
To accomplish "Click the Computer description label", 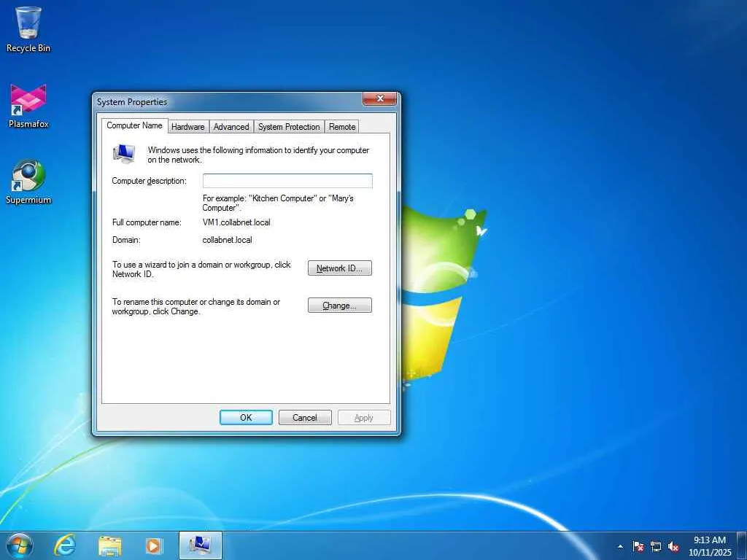I will coord(149,181).
